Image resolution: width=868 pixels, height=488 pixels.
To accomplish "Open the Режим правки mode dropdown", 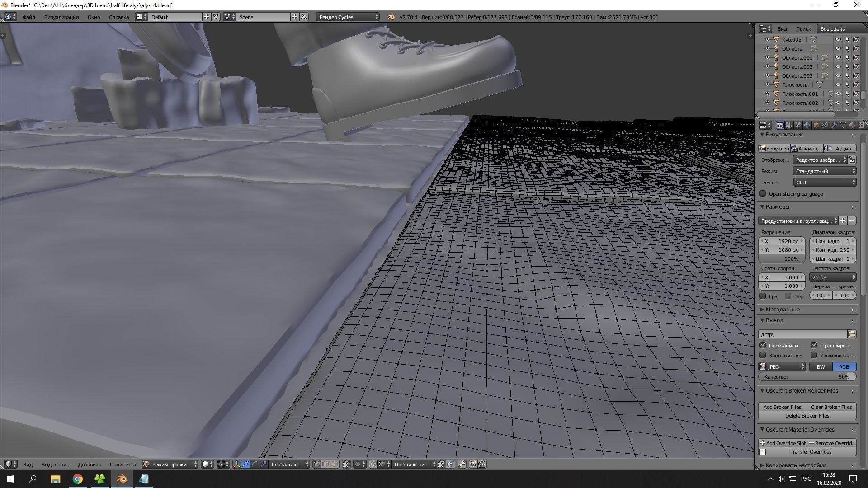I will pos(170,464).
